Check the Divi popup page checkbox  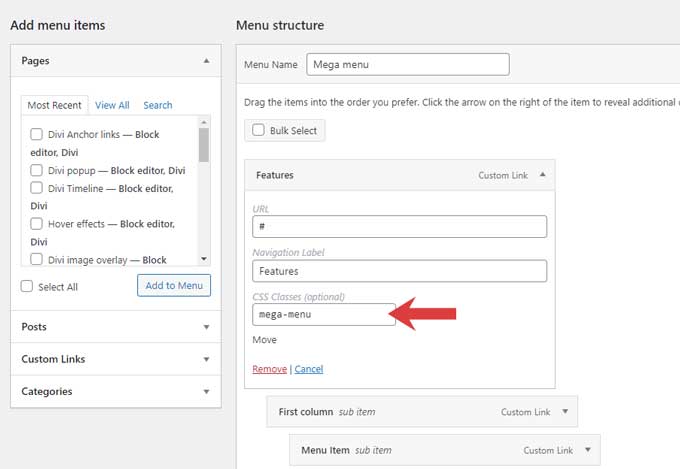37,170
